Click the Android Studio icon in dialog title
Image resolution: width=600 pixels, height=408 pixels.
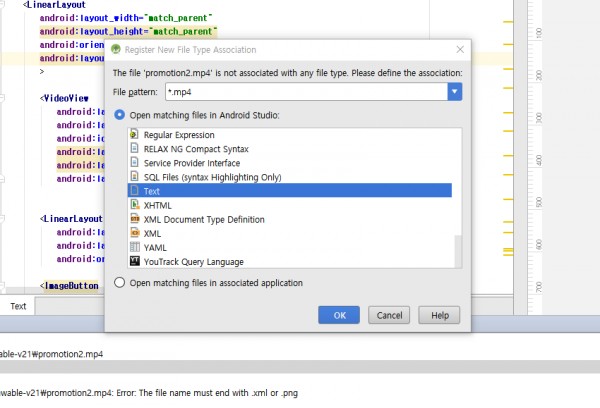click(116, 49)
